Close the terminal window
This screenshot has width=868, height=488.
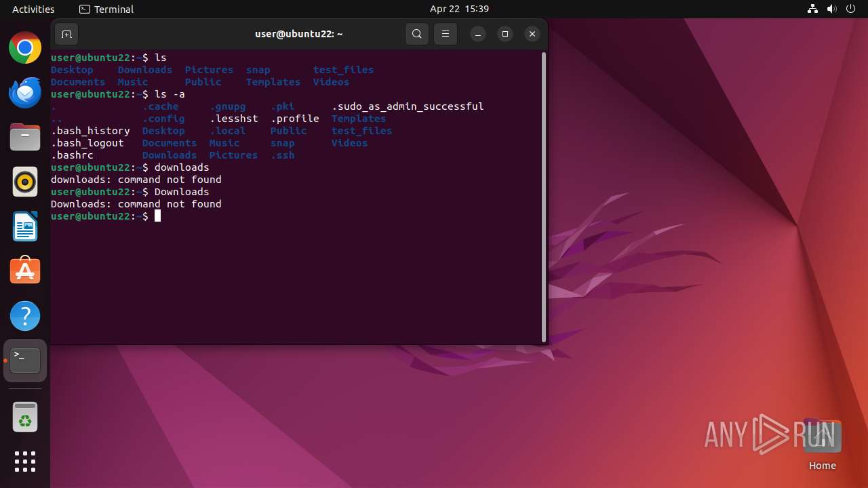[532, 34]
